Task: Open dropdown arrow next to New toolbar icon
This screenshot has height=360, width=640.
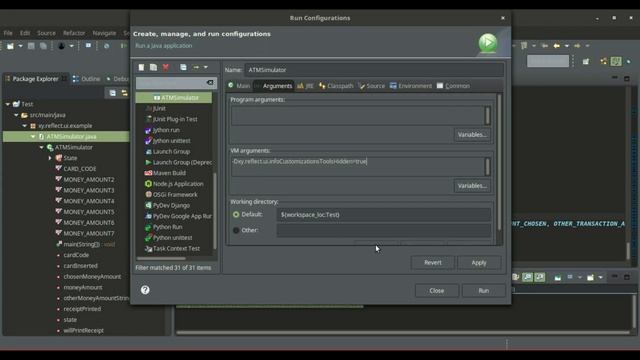Action: [20, 46]
